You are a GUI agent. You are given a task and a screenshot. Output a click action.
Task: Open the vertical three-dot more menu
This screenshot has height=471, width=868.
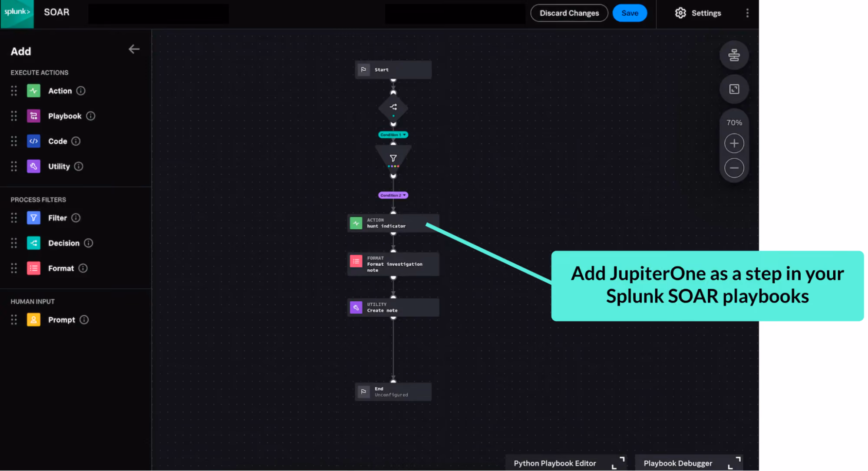point(747,13)
